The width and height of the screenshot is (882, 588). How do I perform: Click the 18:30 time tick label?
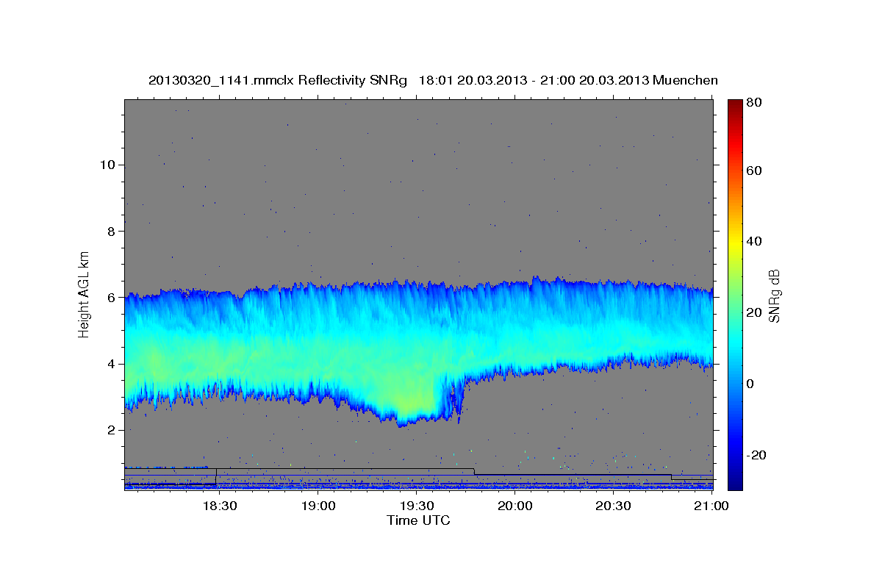(219, 506)
